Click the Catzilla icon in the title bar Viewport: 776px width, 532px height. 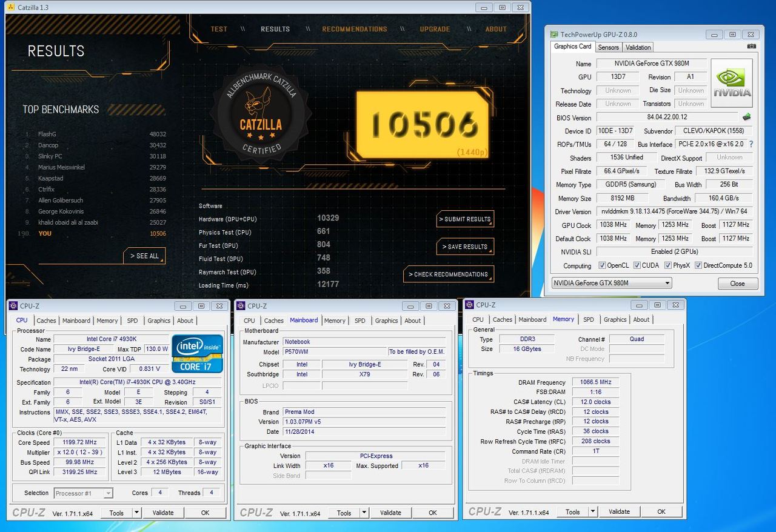pyautogui.click(x=10, y=7)
